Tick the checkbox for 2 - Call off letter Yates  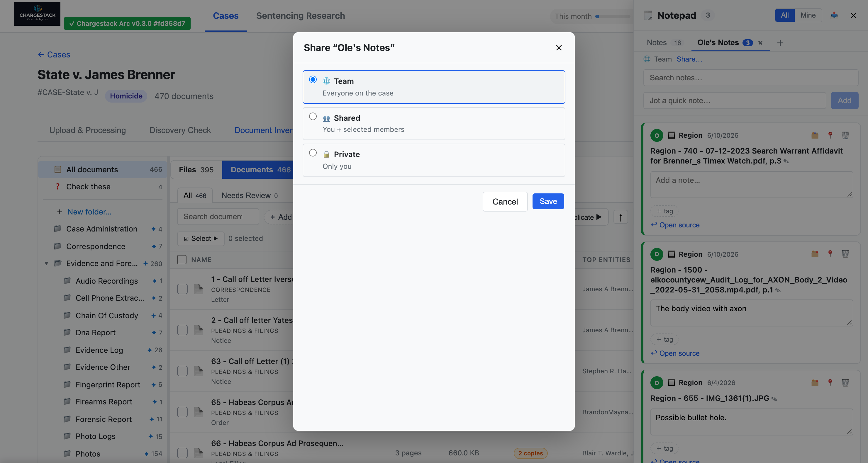182,330
